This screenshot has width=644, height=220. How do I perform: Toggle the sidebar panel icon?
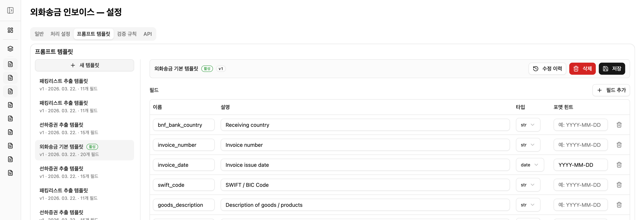[10, 10]
